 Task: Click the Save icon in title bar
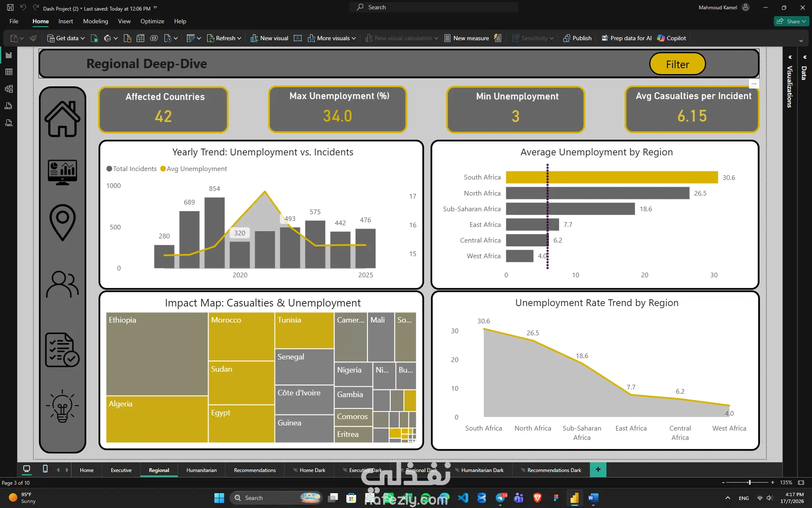tap(10, 8)
